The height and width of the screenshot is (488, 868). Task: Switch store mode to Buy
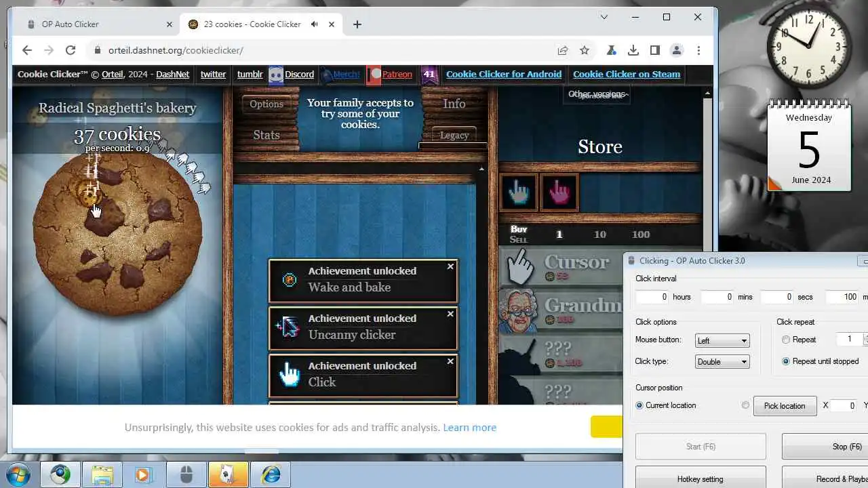click(x=519, y=229)
